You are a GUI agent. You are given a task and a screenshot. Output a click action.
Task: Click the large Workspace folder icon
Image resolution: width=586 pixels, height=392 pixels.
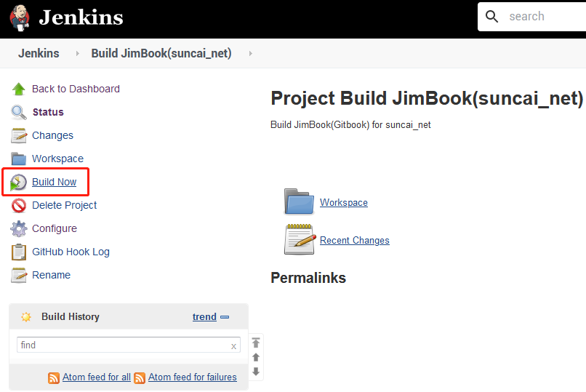299,201
